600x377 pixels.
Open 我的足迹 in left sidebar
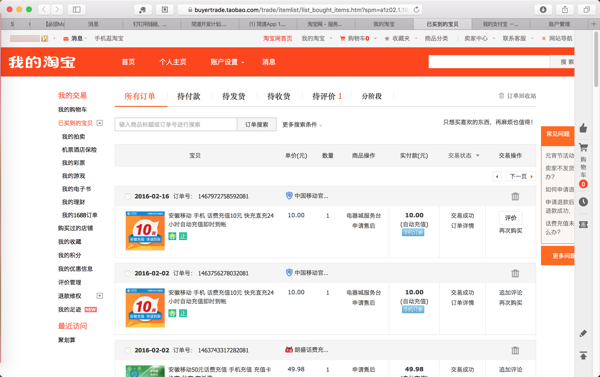tap(70, 309)
